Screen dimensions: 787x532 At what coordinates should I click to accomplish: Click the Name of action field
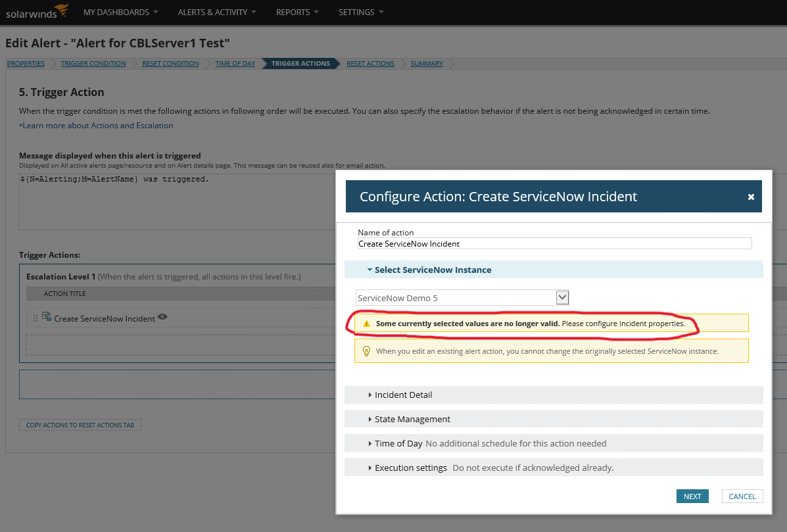coord(555,243)
